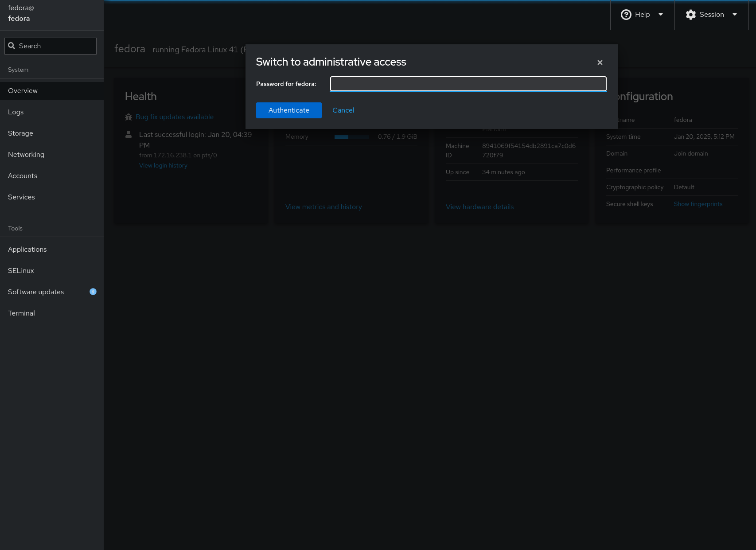Image resolution: width=756 pixels, height=550 pixels.
Task: Click the Software updates info badge
Action: point(93,292)
